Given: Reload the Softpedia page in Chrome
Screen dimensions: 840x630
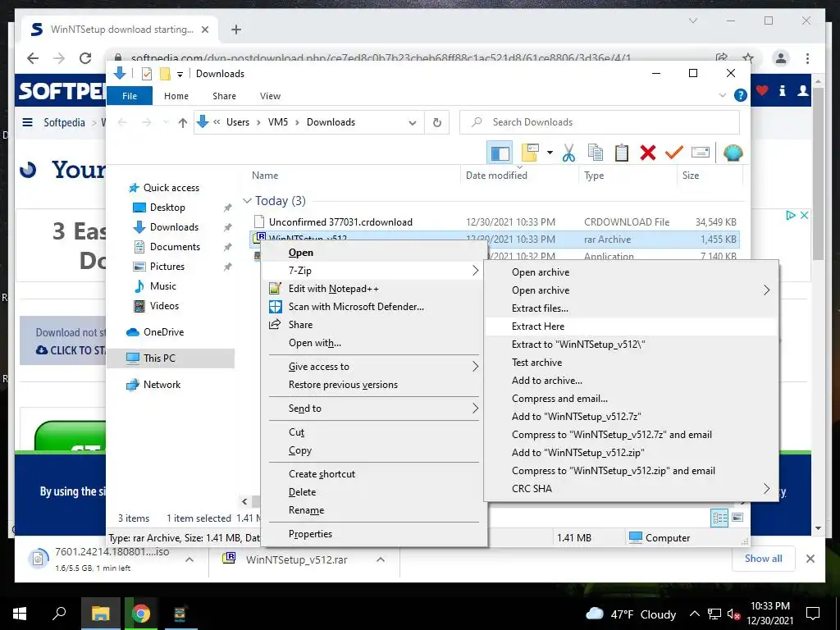Looking at the screenshot, I should coord(85,58).
